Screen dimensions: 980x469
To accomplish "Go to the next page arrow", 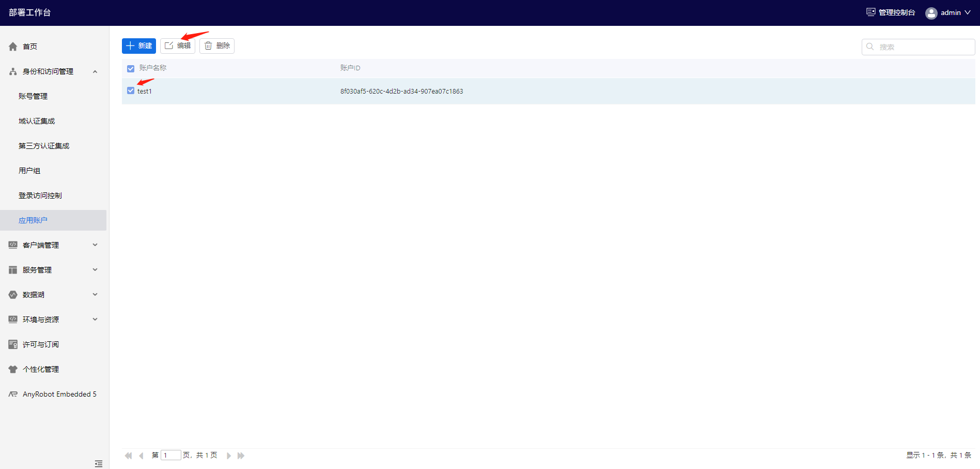I will (x=228, y=456).
